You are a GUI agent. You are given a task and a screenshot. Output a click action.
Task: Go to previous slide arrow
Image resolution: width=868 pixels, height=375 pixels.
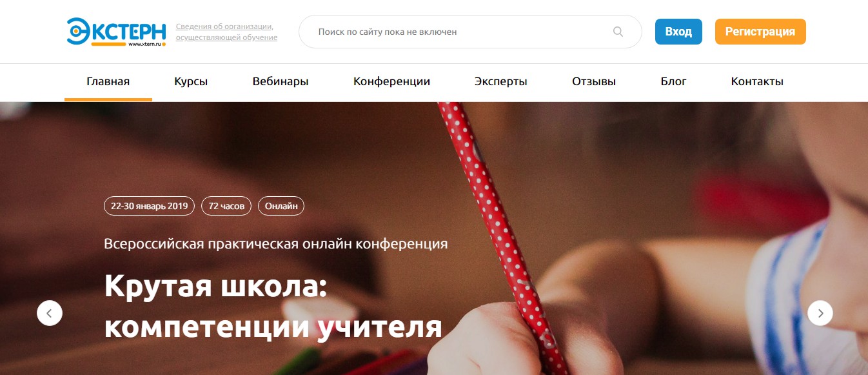pyautogui.click(x=50, y=313)
